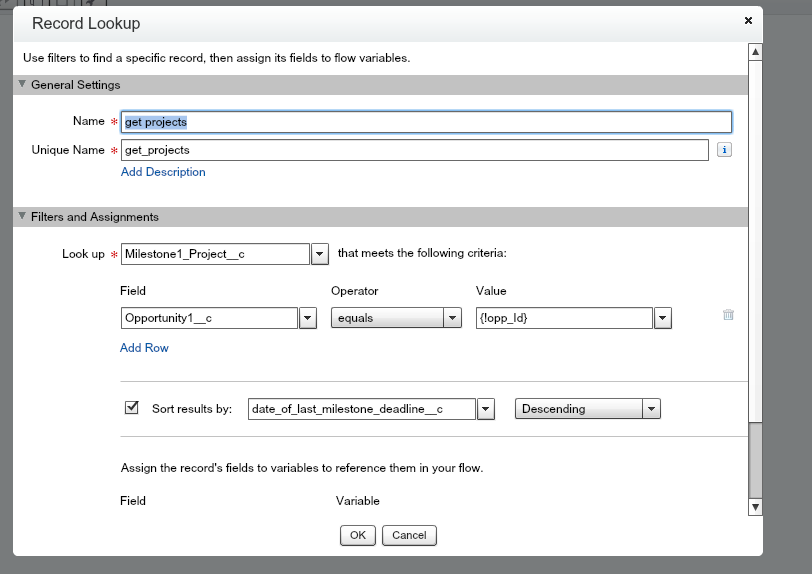This screenshot has height=574, width=812.
Task: Close the Record Lookup dialog
Action: coord(748,20)
